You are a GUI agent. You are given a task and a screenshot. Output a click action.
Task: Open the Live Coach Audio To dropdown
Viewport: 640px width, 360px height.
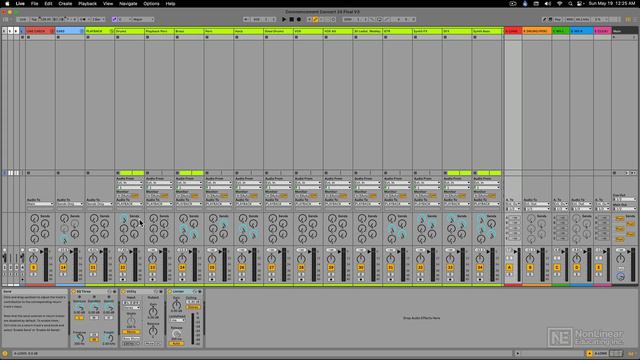(40, 204)
